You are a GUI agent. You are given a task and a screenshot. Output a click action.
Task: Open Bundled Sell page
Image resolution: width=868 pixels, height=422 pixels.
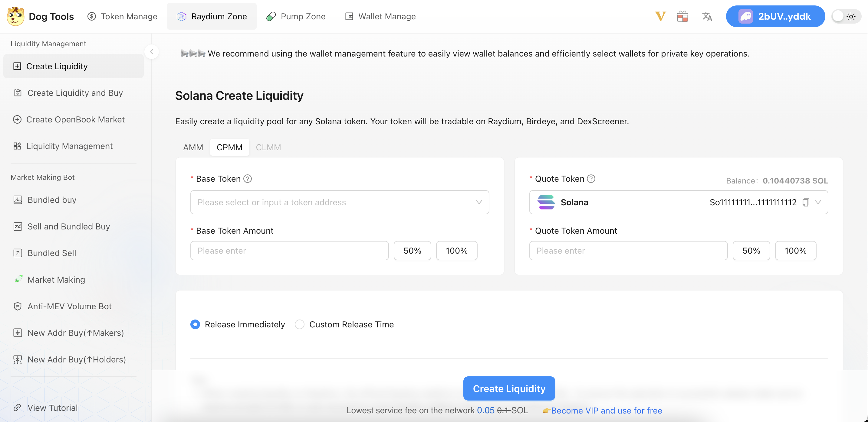pos(74,253)
